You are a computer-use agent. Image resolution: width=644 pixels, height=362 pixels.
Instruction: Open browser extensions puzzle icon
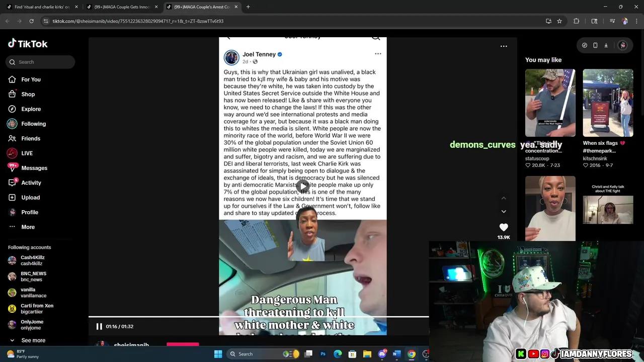pos(577,21)
